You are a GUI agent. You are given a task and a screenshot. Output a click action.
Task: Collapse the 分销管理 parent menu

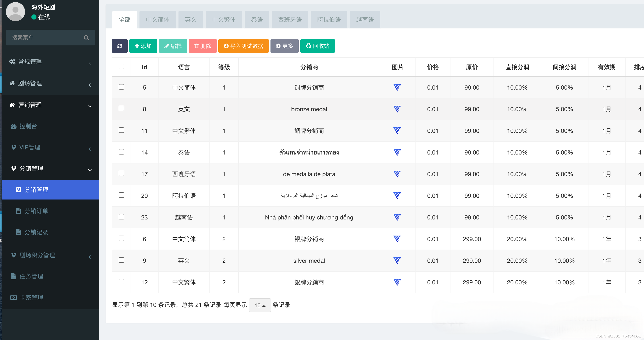tap(50, 169)
